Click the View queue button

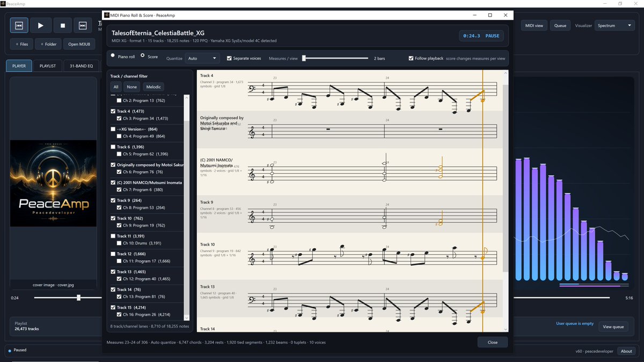point(613,327)
